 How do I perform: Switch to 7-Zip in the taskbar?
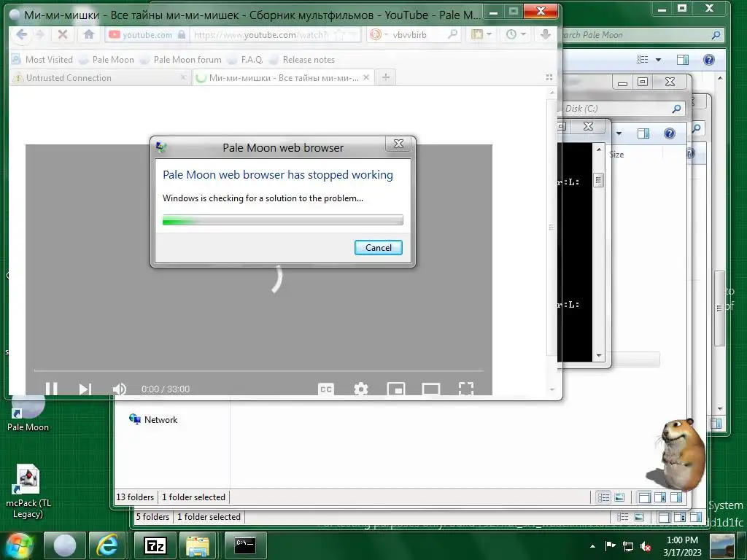156,545
